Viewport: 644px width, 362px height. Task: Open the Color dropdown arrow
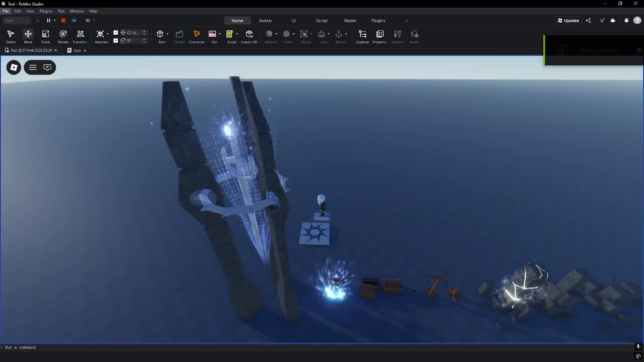click(x=294, y=34)
